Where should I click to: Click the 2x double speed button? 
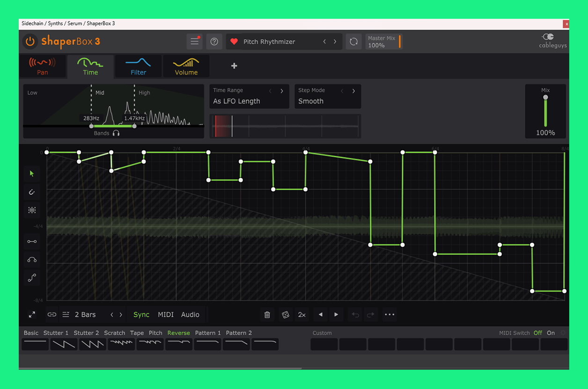302,315
